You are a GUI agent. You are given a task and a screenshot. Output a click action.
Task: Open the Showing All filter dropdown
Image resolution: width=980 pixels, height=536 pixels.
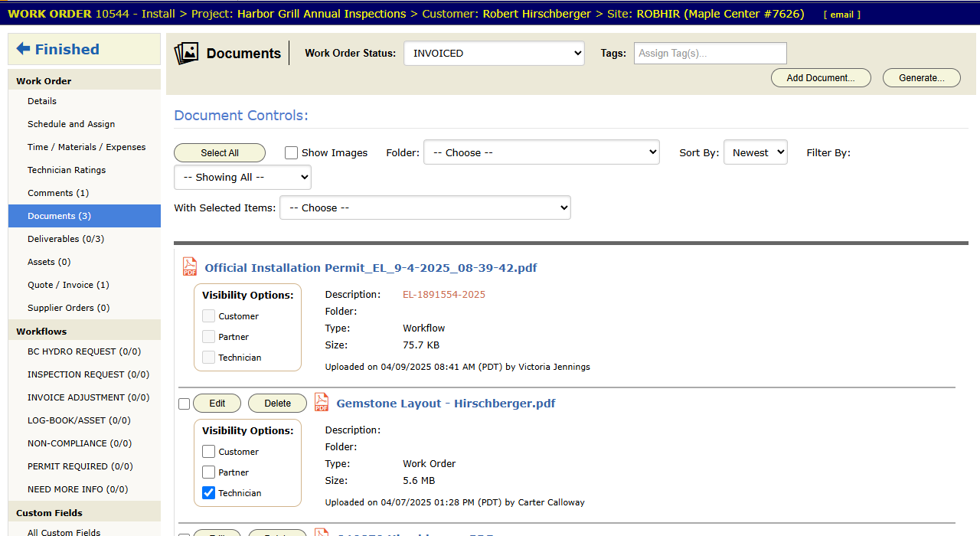(243, 177)
